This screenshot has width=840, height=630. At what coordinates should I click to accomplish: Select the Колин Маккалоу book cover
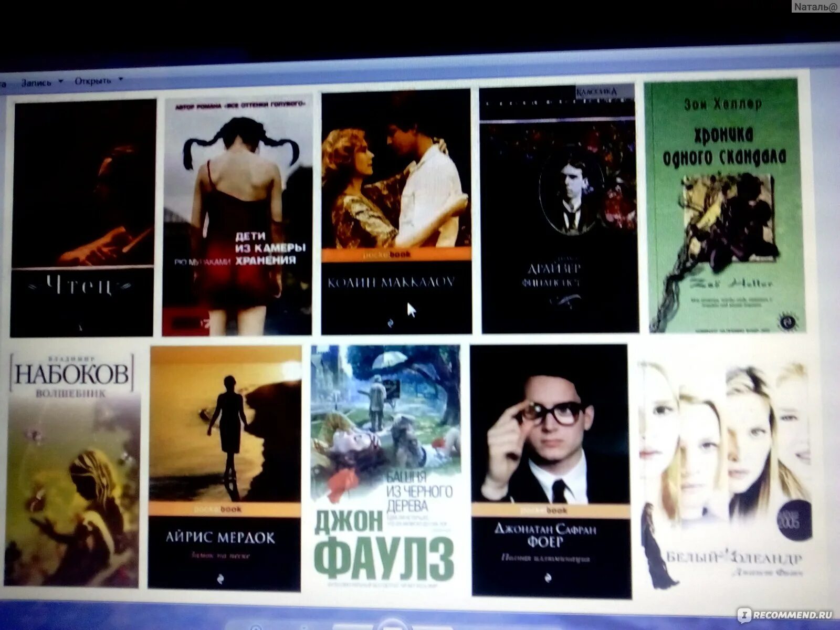click(x=396, y=212)
